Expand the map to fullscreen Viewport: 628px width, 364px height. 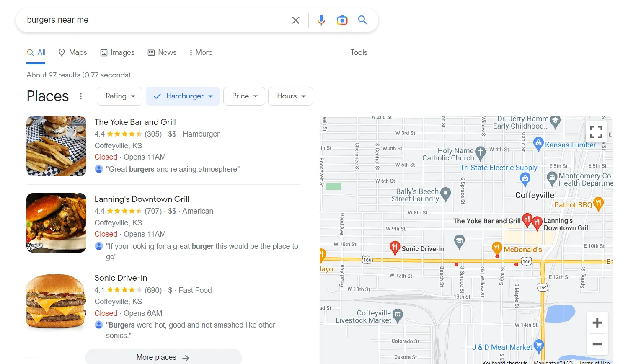point(596,131)
